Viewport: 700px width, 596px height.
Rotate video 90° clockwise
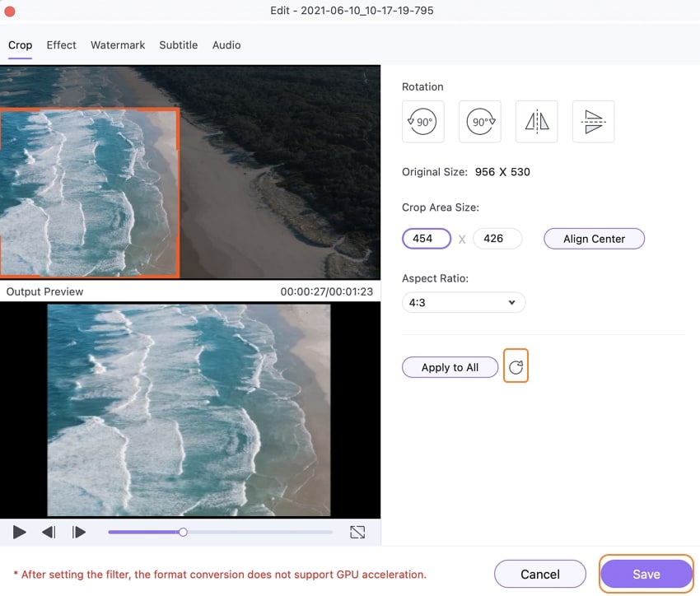480,121
